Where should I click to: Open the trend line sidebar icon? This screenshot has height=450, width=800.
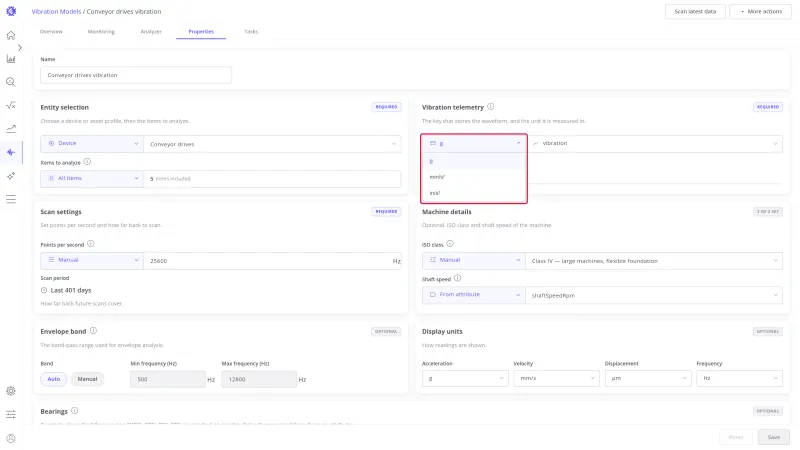11,129
